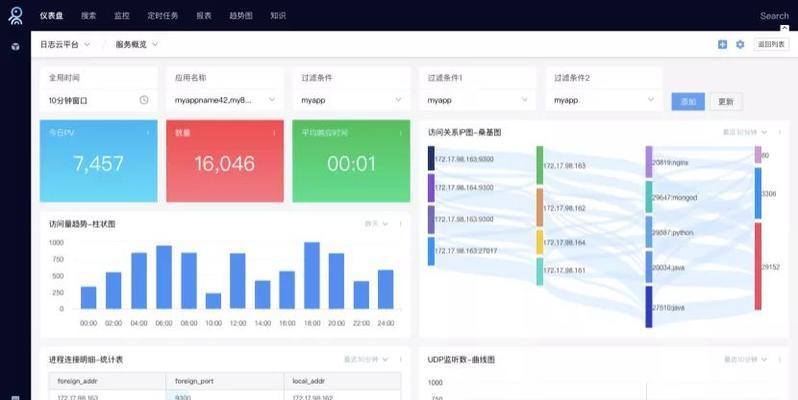
Task: Open more menu of 访问关系IP图-桑基图 panel
Action: tap(779, 132)
